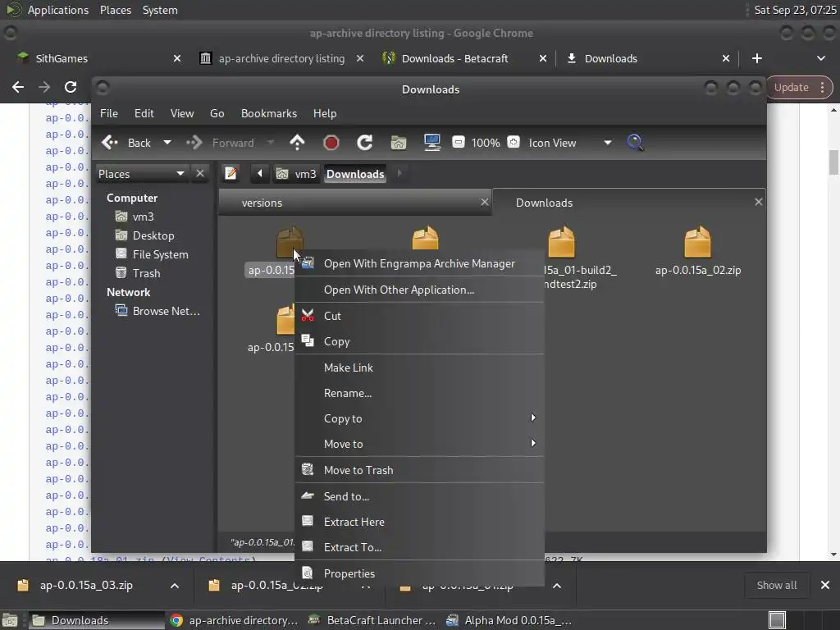Viewport: 840px width, 630px height.
Task: Choose Open With Engrampa Archive Manager
Action: tap(419, 263)
